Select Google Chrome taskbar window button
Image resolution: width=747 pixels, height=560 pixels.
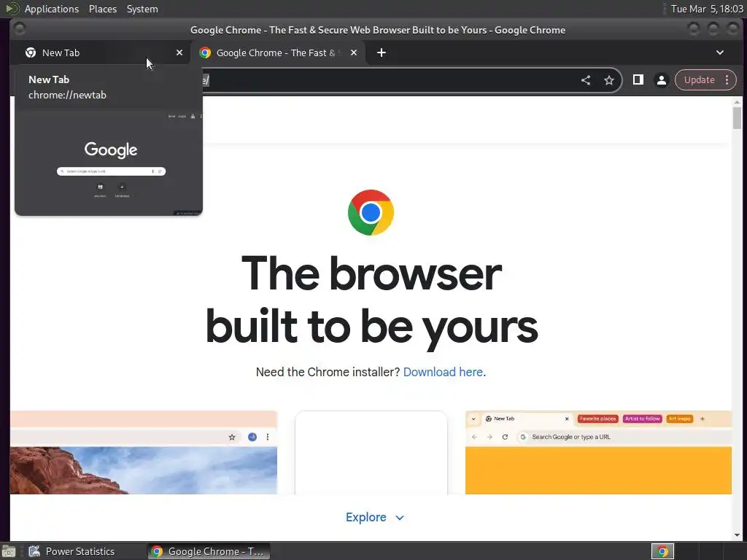tap(208, 551)
